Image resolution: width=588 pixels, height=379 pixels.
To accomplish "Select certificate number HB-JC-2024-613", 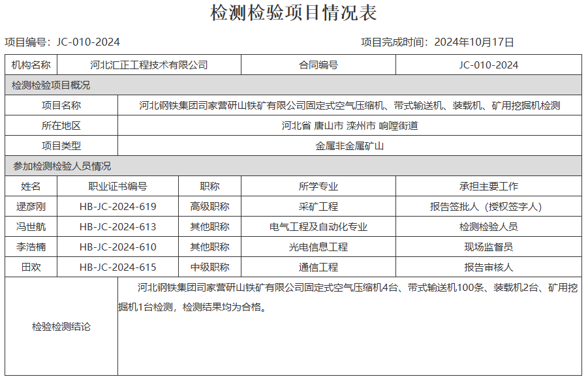I will pos(117,227).
